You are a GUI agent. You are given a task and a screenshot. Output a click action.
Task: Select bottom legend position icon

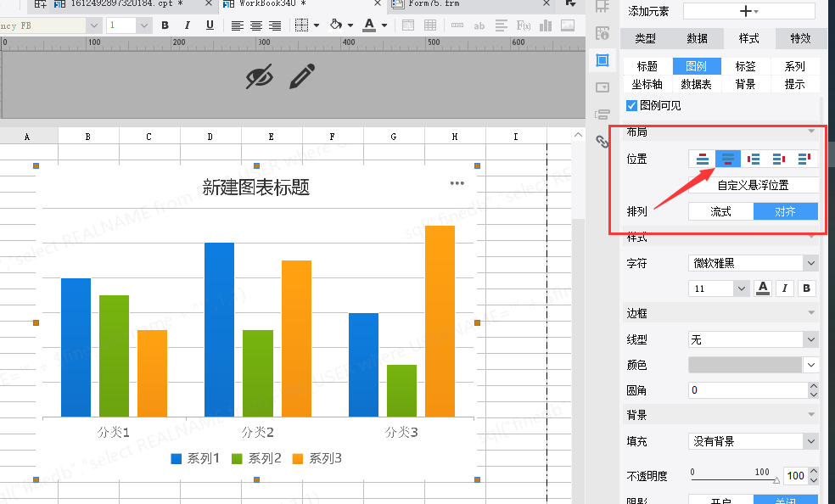click(x=727, y=159)
